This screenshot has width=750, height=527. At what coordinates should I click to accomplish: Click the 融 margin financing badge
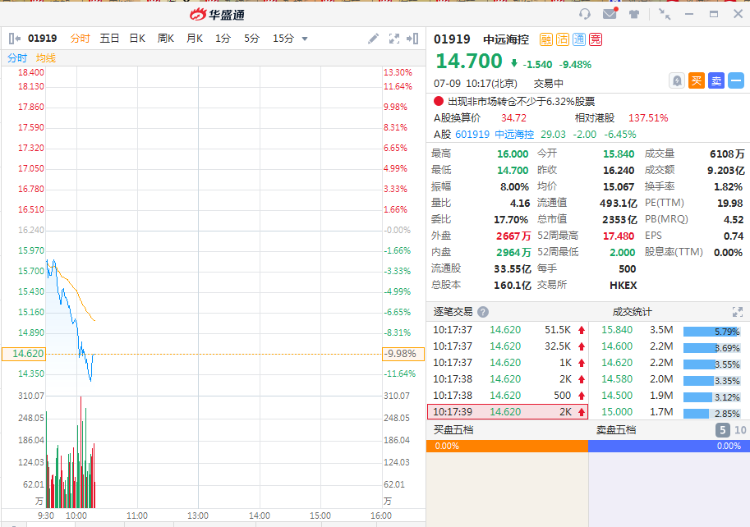click(546, 39)
